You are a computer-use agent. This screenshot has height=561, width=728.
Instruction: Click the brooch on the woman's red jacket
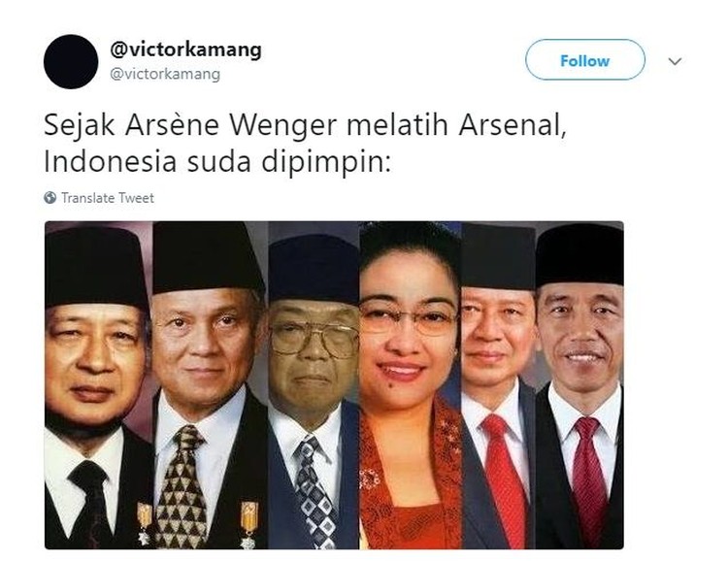click(x=370, y=478)
